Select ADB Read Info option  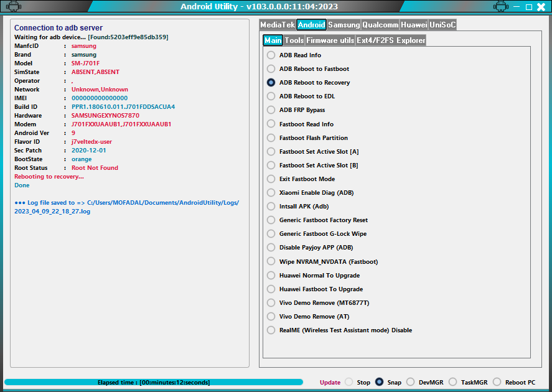click(x=271, y=55)
